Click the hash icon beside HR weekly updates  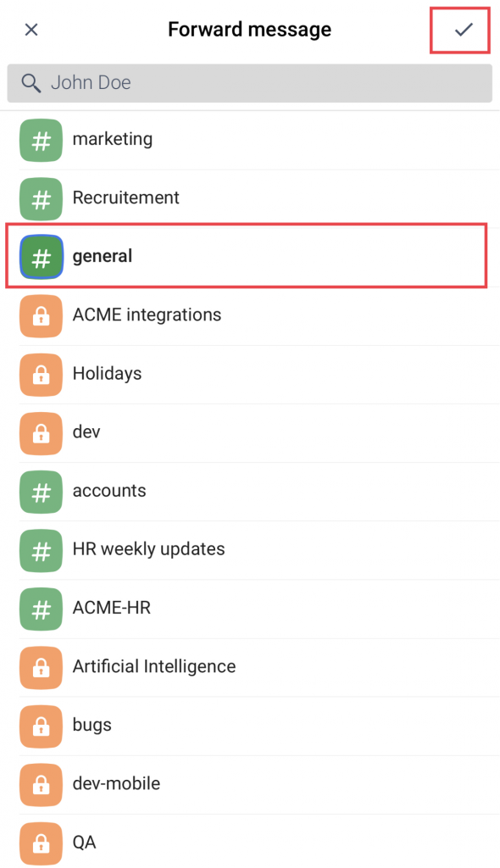click(x=40, y=549)
